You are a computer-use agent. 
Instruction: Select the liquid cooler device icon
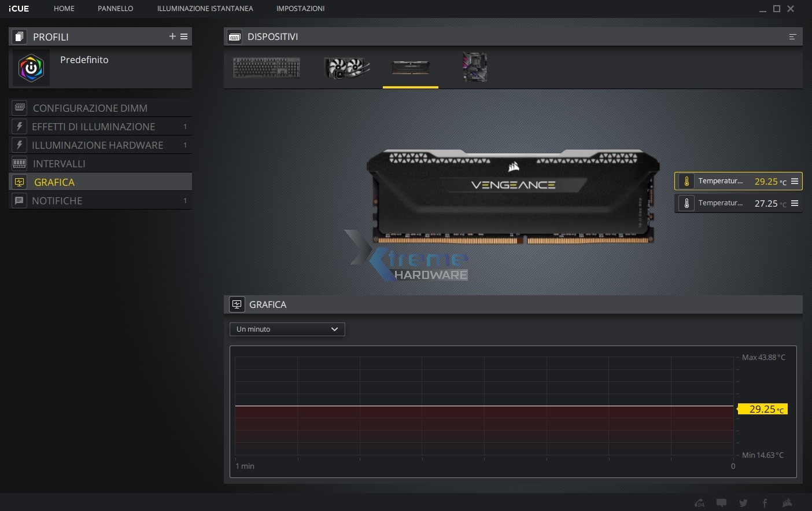pyautogui.click(x=346, y=68)
